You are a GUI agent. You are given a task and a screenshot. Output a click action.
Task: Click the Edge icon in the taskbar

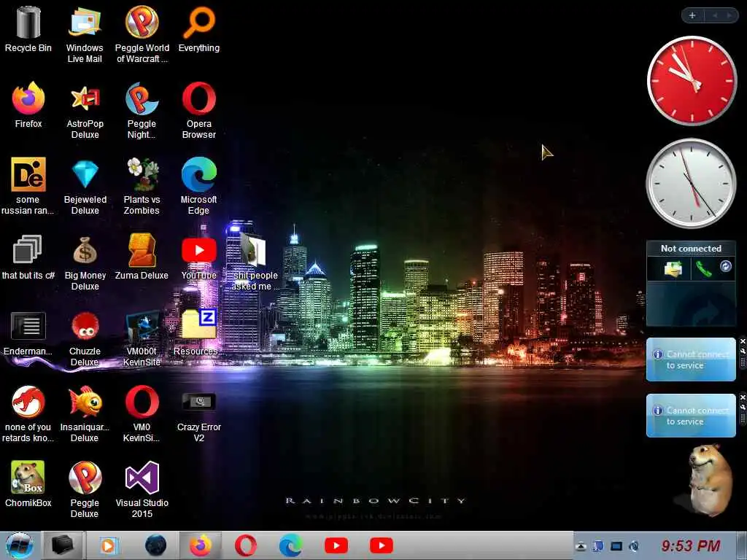click(x=290, y=545)
